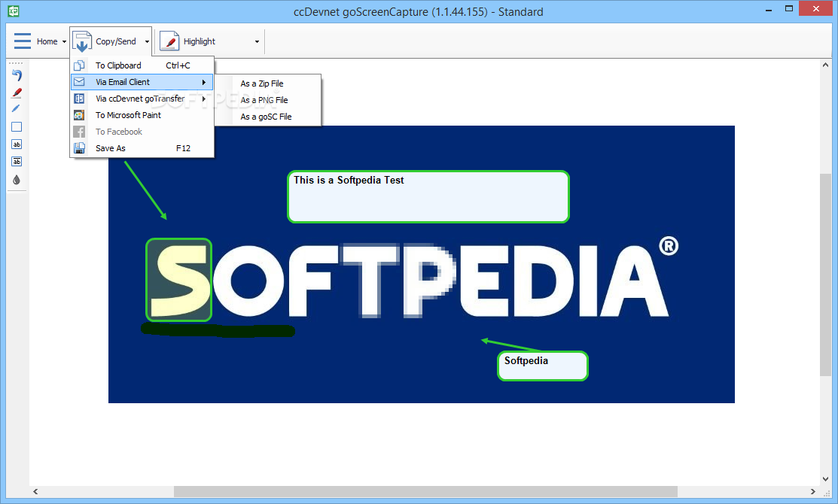Click the Undo arrow in side toolbar
838x504 pixels.
(x=17, y=75)
